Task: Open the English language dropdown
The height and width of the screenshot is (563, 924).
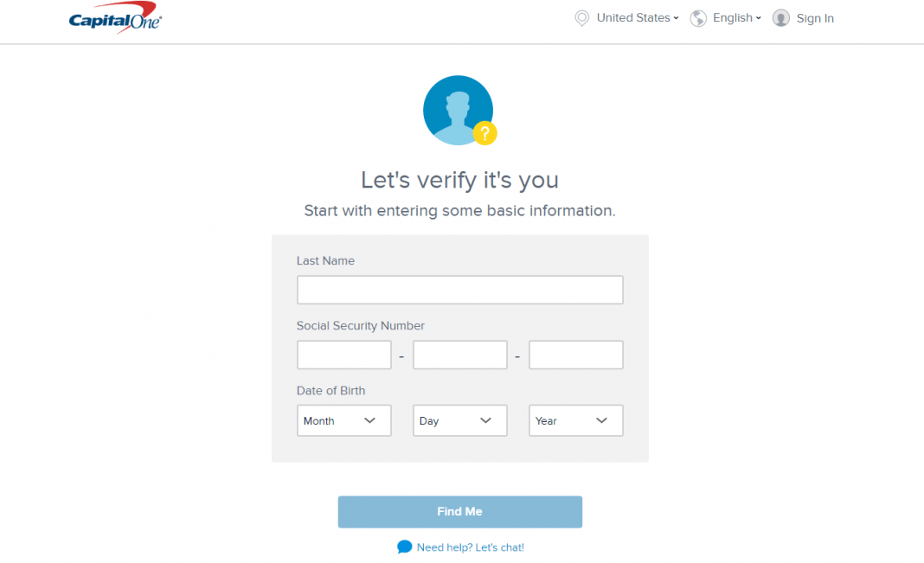Action: [x=736, y=18]
